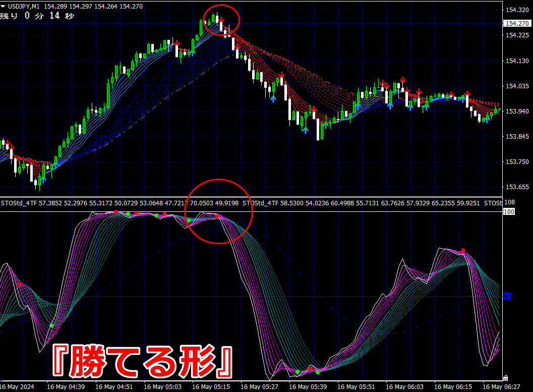Click the 108 scale value in indicator window

[x=509, y=202]
